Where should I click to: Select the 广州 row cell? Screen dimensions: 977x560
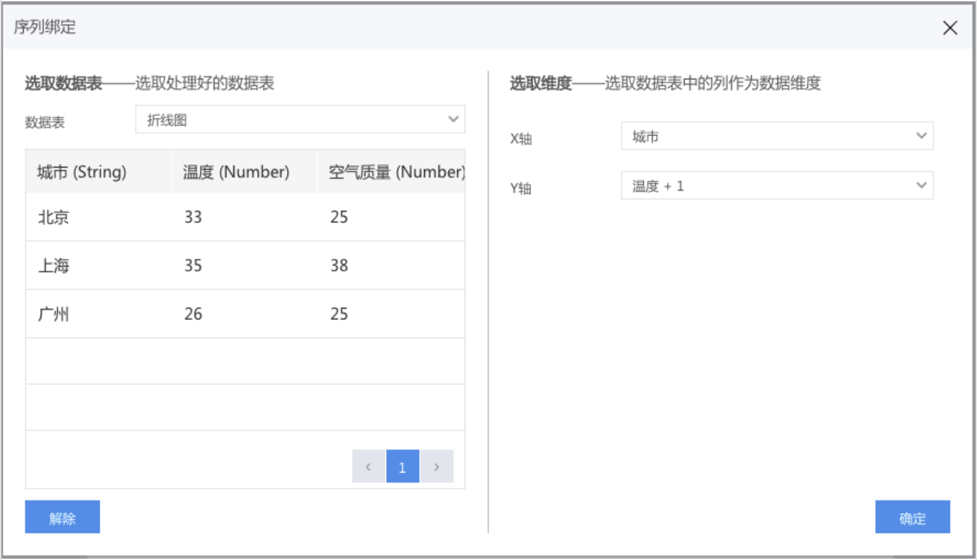point(54,314)
